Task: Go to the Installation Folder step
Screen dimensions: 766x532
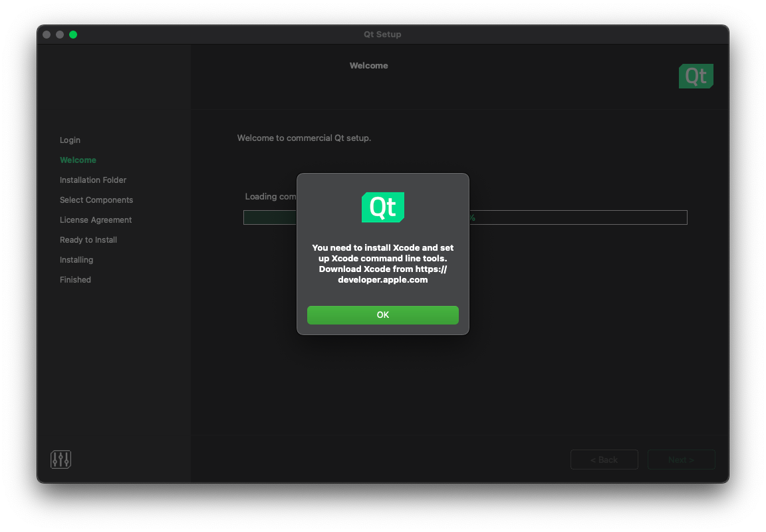Action: tap(93, 180)
